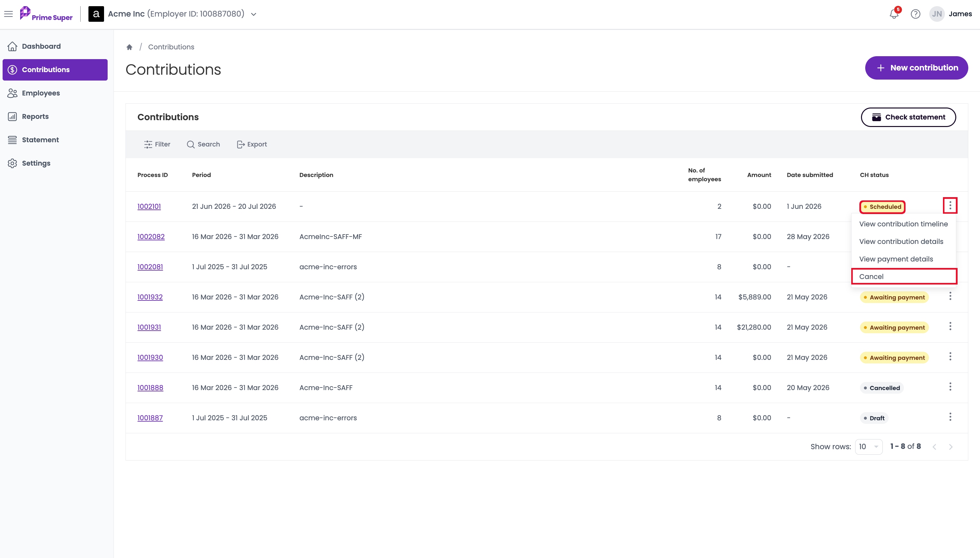Open three-dot menu for contribution 1001932
Screen dimensions: 980x558
coord(950,296)
